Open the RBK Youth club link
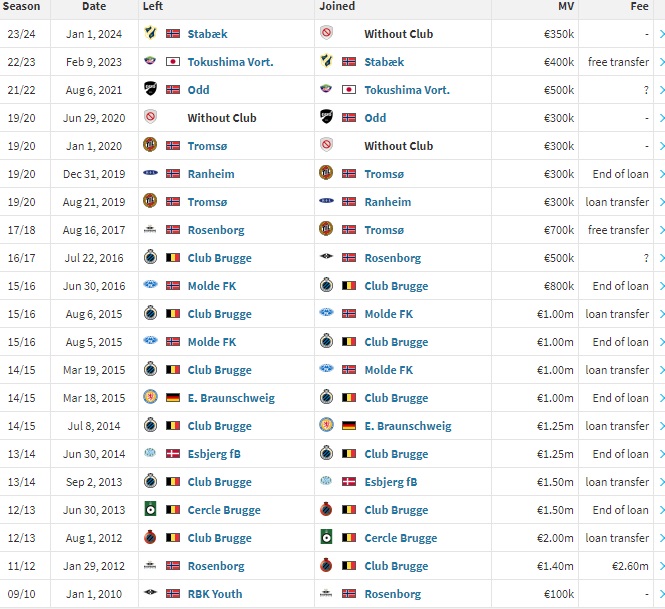665x609 pixels. pyautogui.click(x=215, y=594)
